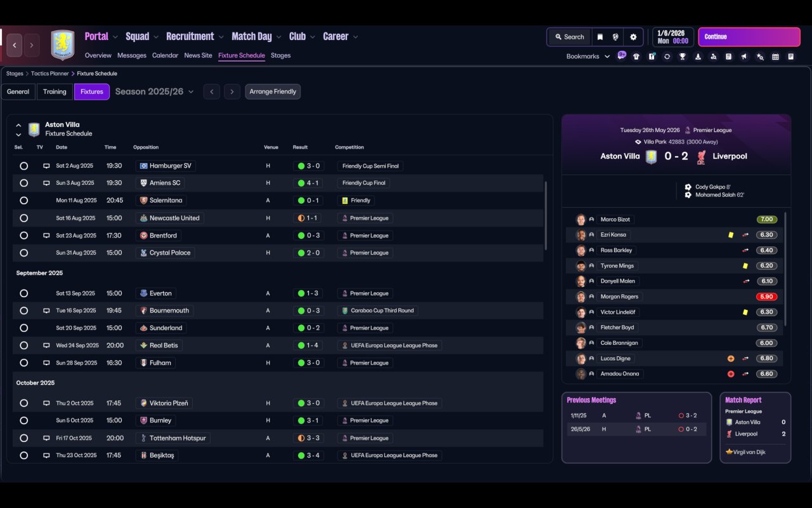The height and width of the screenshot is (508, 812).
Task: Click the Tactics Planner breadcrumb link
Action: tap(50, 74)
